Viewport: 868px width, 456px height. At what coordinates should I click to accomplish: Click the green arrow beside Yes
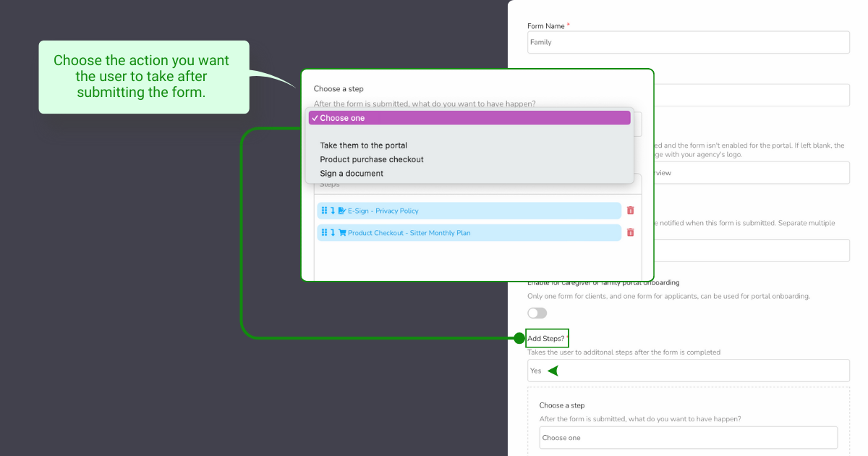coord(553,371)
